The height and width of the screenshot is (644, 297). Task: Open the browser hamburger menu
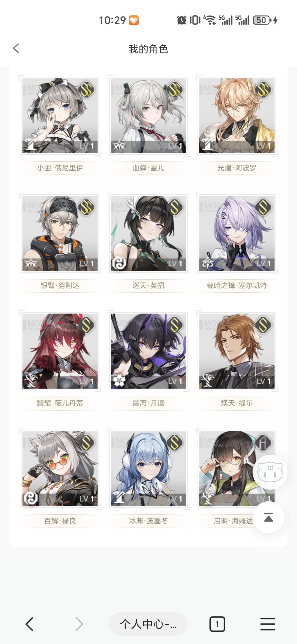pos(268,624)
